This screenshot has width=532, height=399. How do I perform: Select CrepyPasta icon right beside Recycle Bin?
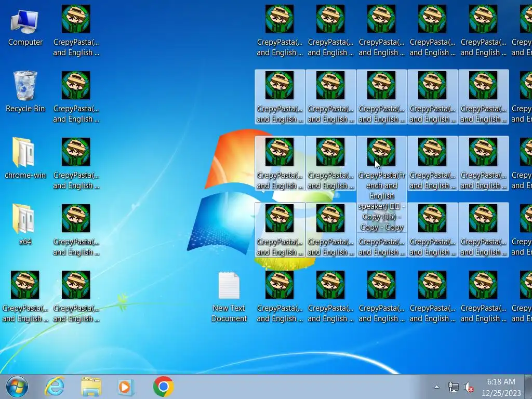pos(76,96)
